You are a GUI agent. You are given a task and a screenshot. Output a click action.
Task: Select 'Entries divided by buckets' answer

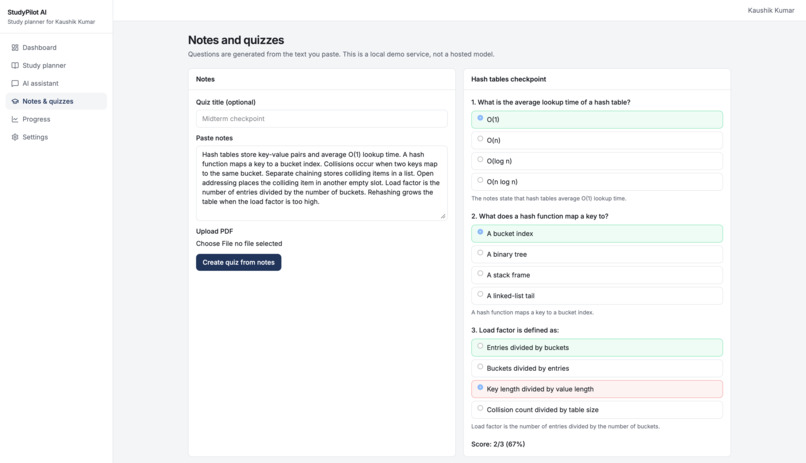[x=597, y=347]
